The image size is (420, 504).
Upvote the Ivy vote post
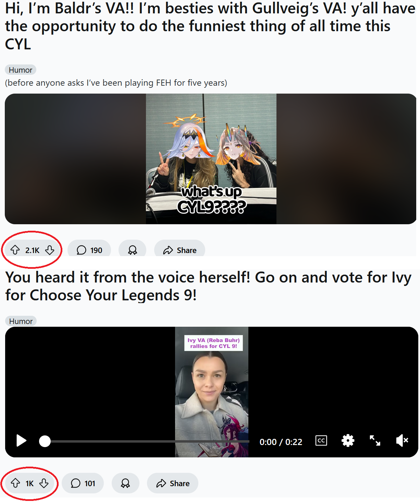pos(15,483)
